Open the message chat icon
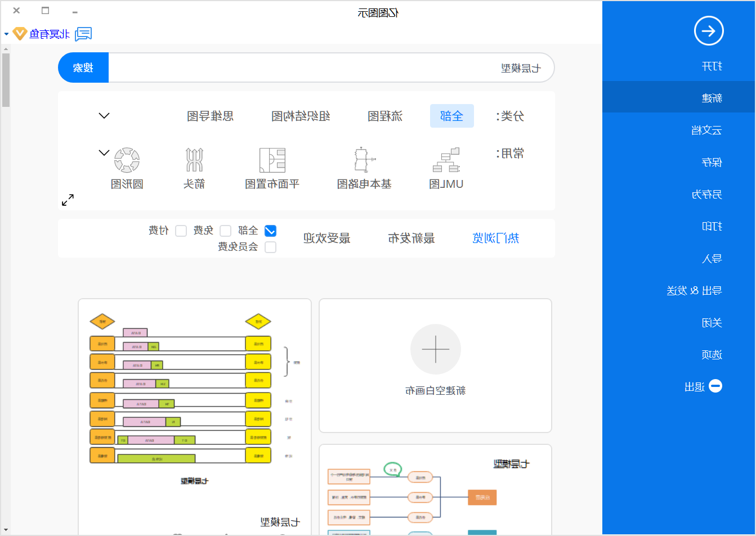The image size is (756, 536). pos(83,34)
